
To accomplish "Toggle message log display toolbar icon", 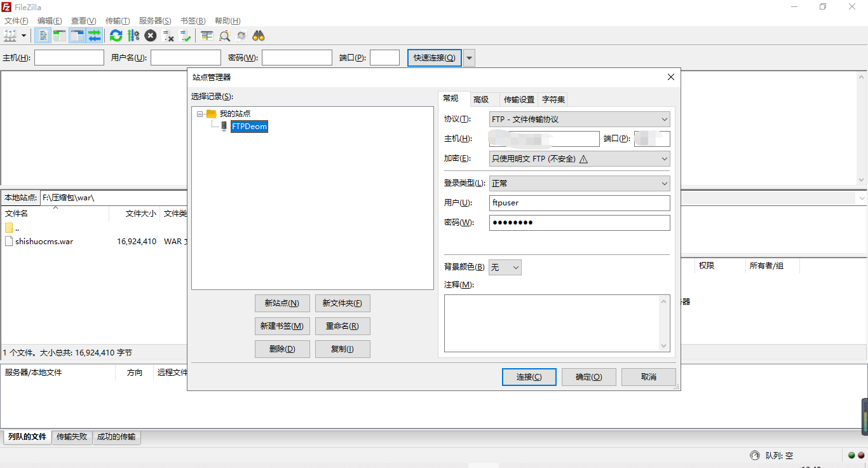I will (43, 36).
